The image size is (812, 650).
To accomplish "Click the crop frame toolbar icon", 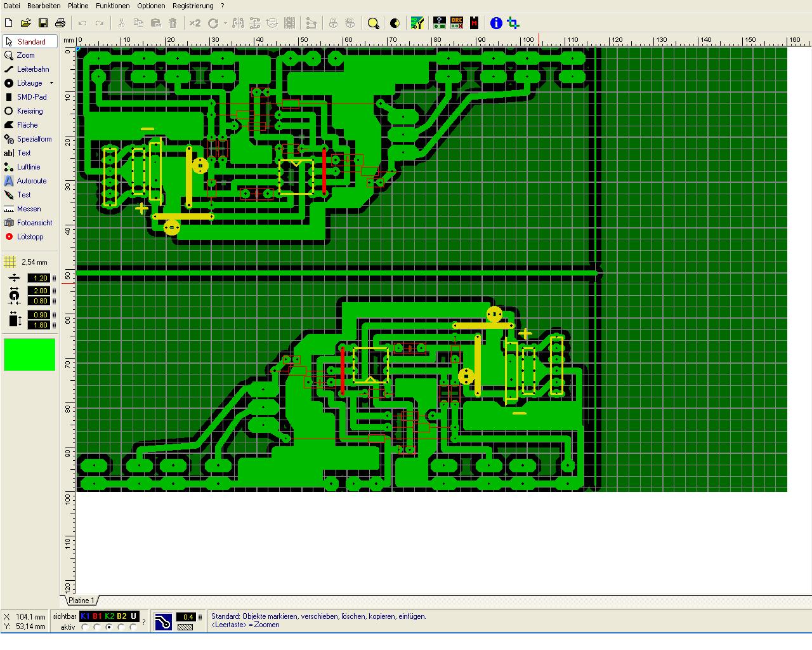I will point(514,23).
